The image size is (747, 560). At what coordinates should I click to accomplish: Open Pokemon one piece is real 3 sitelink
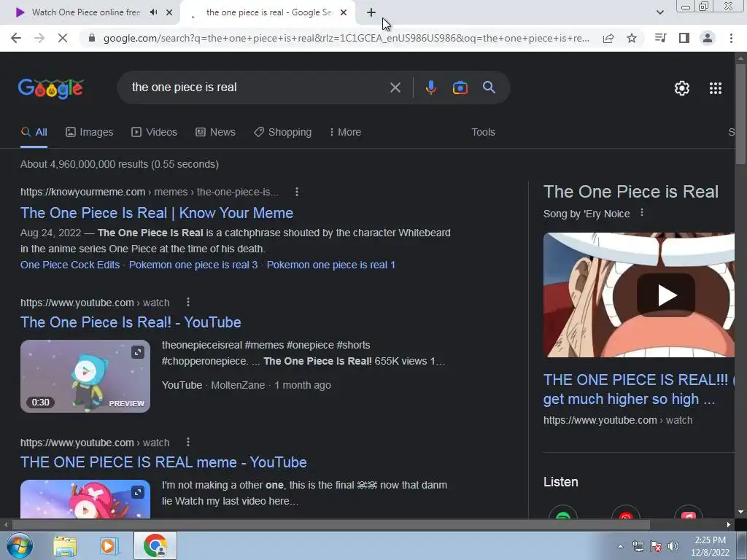pyautogui.click(x=193, y=265)
